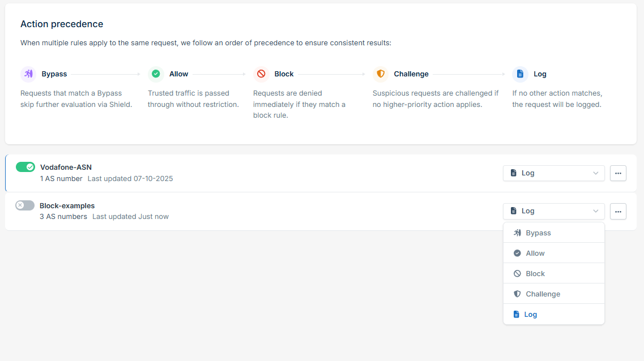This screenshot has height=361, width=644.
Task: Click the orange Challenge shield icon
Action: click(381, 74)
